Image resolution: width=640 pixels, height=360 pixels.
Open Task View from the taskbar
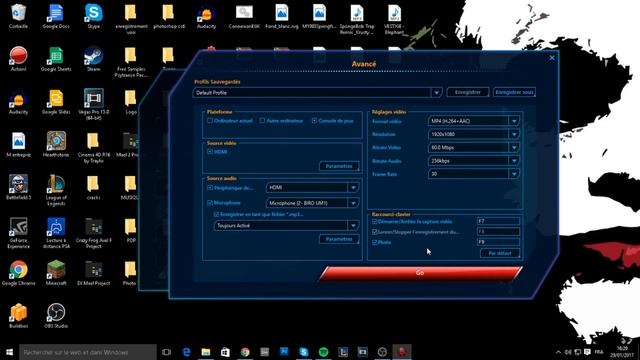(x=167, y=352)
